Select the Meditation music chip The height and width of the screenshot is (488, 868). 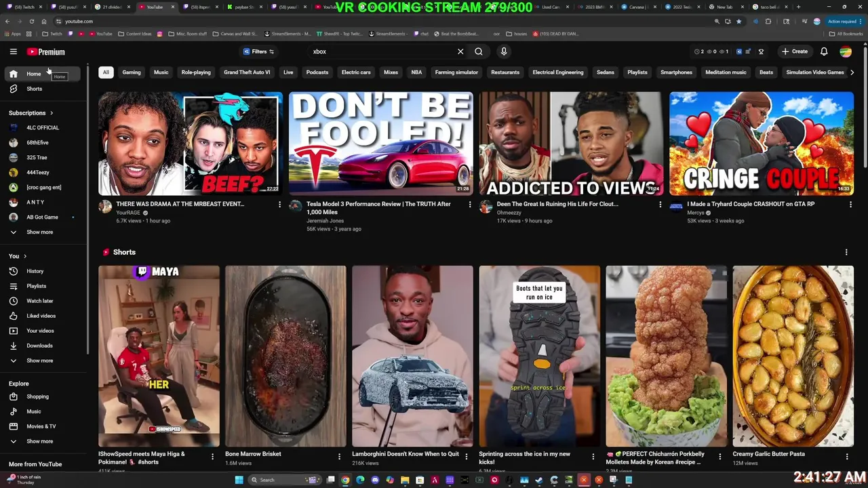coord(726,73)
